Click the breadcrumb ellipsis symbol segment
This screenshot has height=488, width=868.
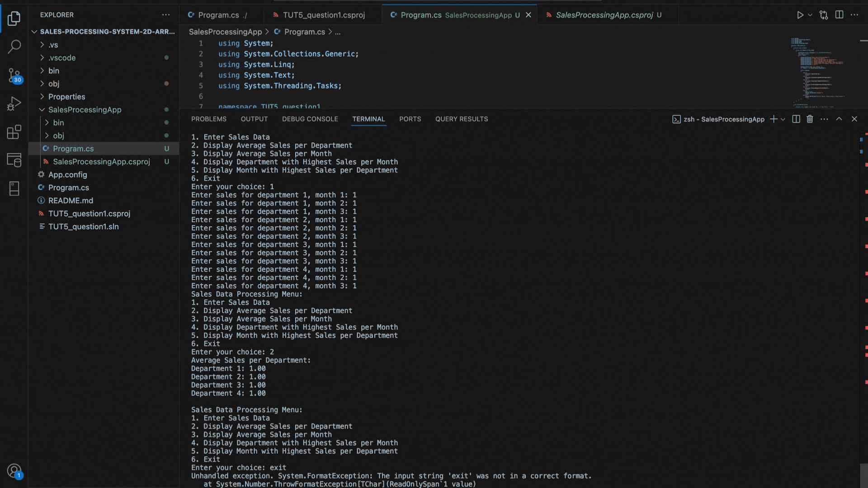click(x=338, y=32)
